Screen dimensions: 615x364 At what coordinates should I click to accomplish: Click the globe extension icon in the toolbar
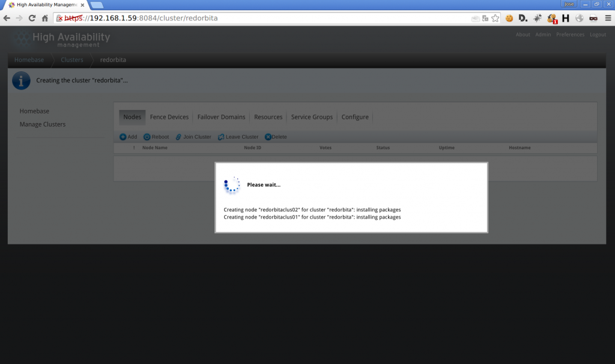tap(579, 18)
